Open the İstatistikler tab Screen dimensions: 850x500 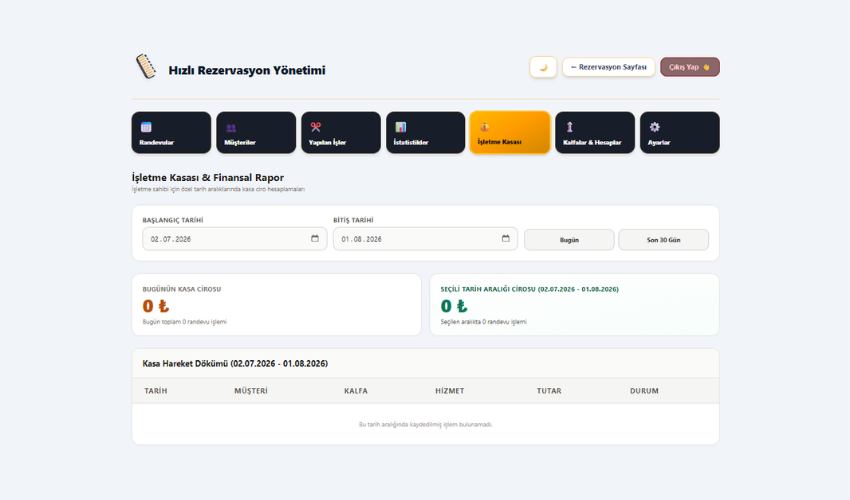(426, 133)
